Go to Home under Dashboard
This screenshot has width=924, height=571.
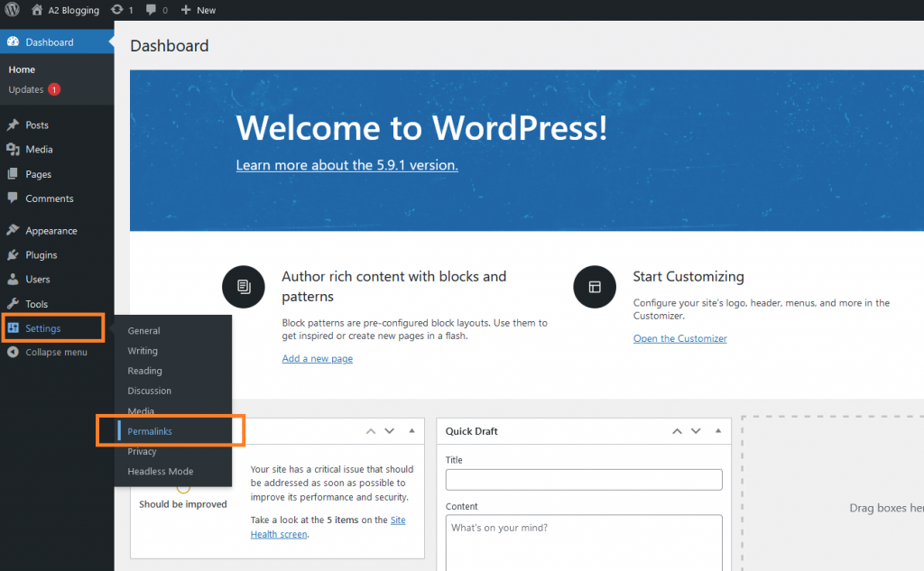click(x=22, y=69)
